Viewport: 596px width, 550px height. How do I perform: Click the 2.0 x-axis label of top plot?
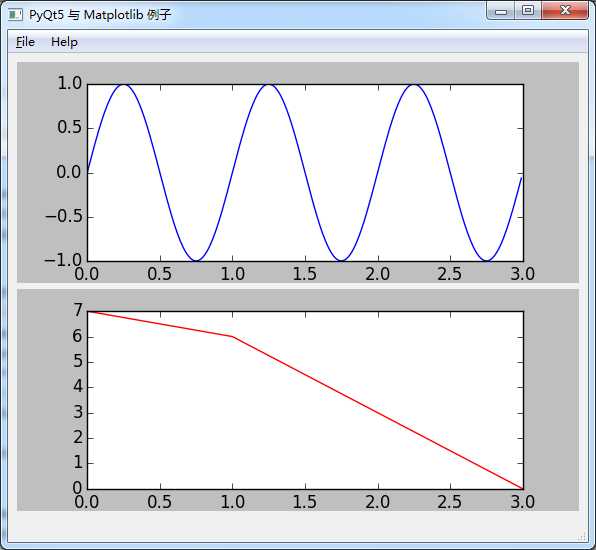click(x=377, y=274)
